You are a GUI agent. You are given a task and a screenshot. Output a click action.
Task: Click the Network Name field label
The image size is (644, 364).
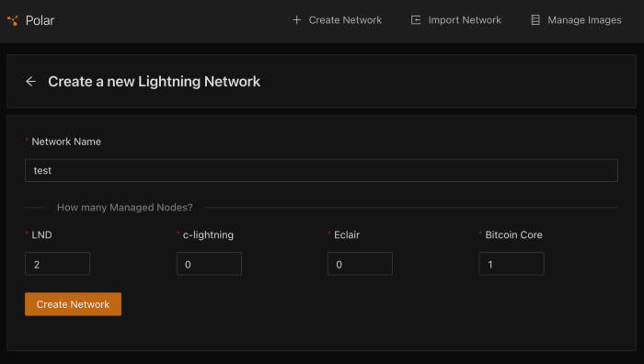click(x=66, y=142)
